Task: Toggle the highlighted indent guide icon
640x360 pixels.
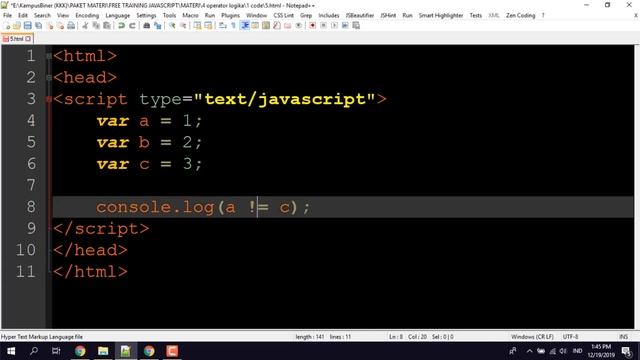Action: (x=244, y=25)
